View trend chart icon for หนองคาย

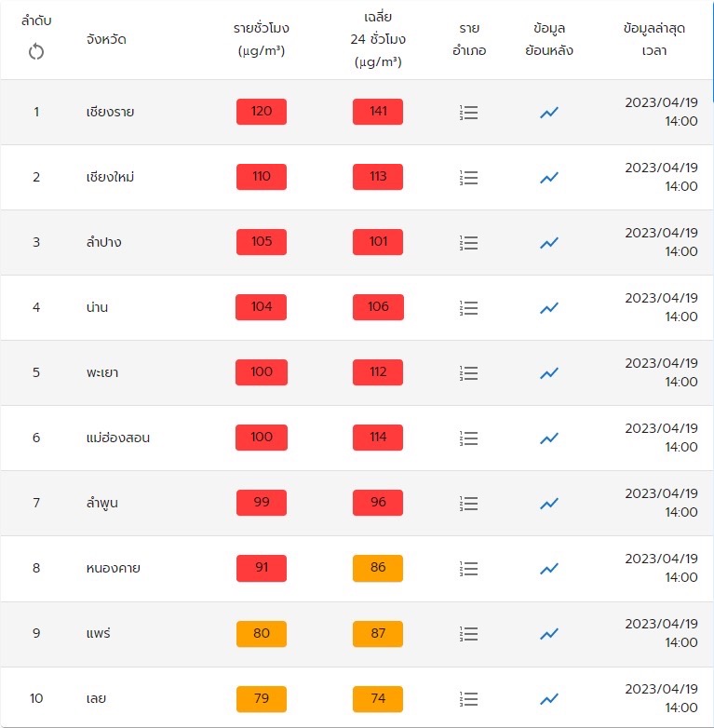(x=549, y=569)
